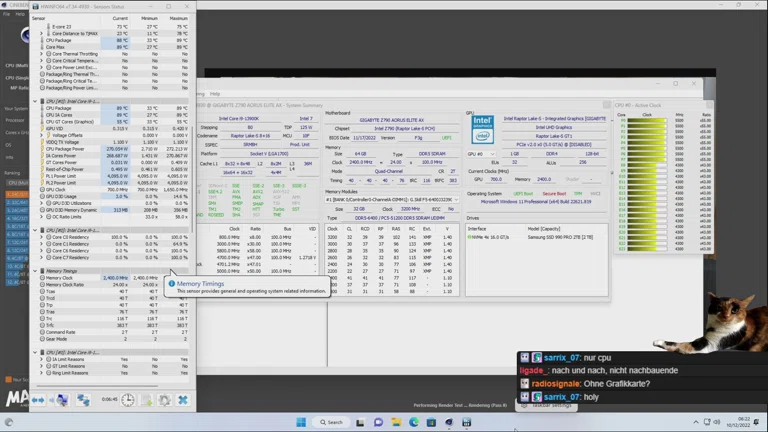Click the taskbar Search box
The height and width of the screenshot is (432, 768).
(331, 422)
